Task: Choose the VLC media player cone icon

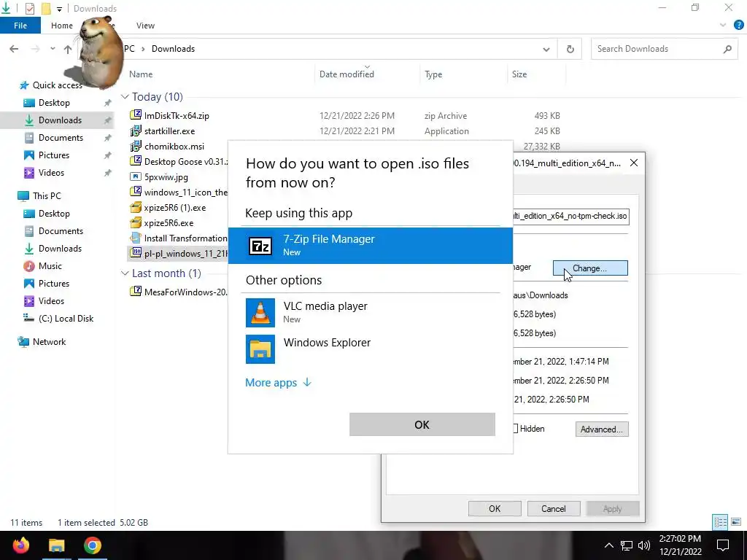Action: coord(260,312)
